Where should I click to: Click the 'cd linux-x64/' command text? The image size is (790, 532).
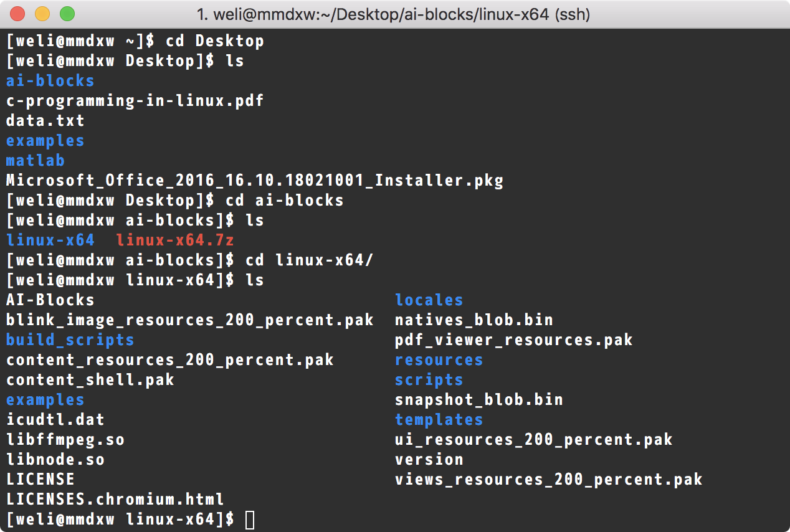click(310, 260)
